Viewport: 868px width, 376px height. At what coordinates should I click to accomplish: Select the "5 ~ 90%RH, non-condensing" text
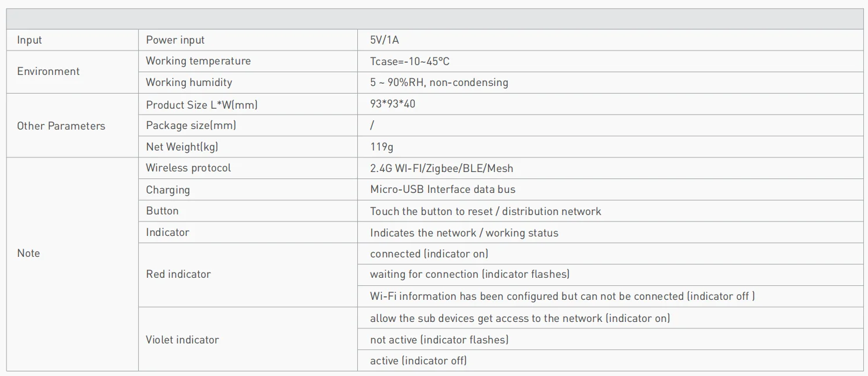[439, 83]
